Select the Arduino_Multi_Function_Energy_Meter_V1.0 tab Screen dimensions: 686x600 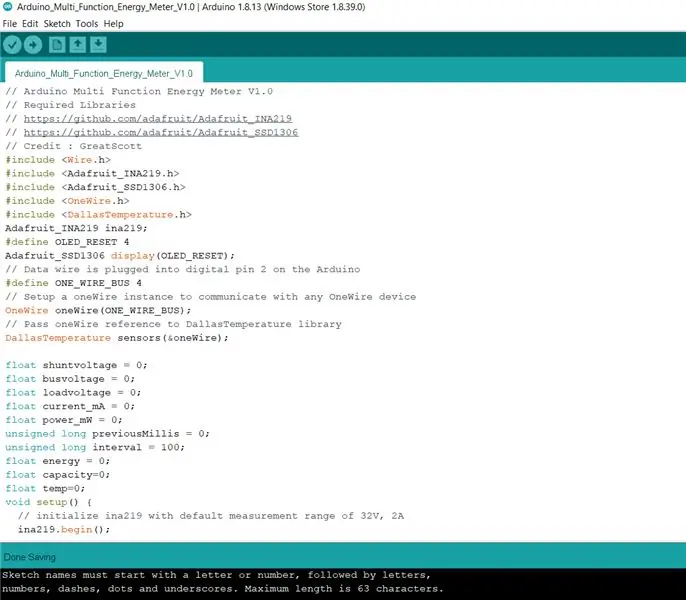click(x=104, y=73)
